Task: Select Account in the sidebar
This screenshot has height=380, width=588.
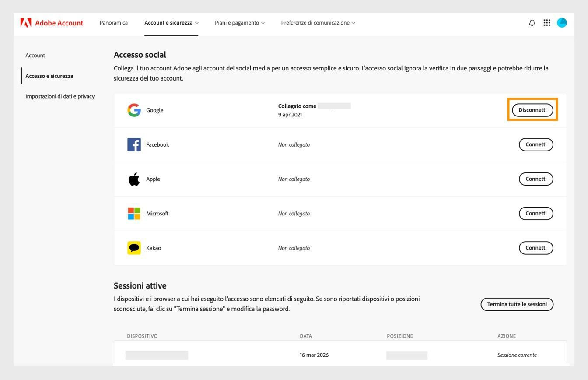Action: (x=35, y=55)
